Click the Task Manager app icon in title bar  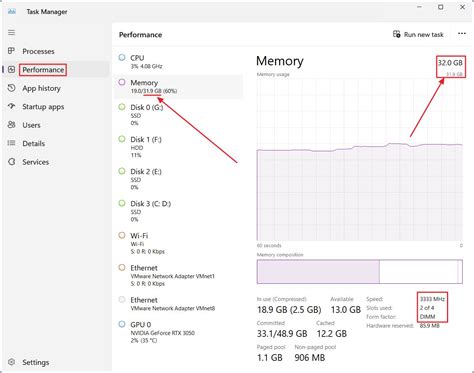pyautogui.click(x=12, y=11)
